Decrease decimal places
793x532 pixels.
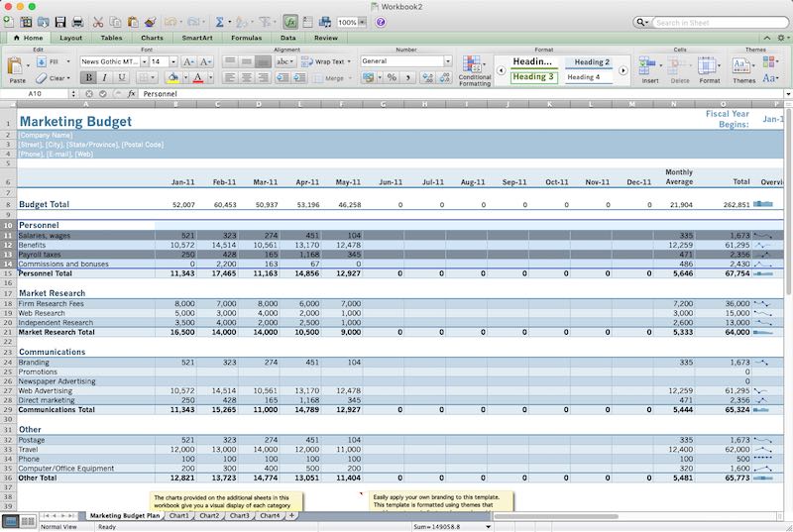tap(444, 78)
